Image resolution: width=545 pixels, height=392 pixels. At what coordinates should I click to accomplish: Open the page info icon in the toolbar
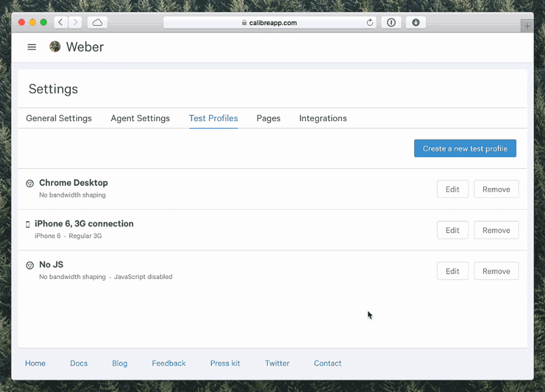pos(391,22)
